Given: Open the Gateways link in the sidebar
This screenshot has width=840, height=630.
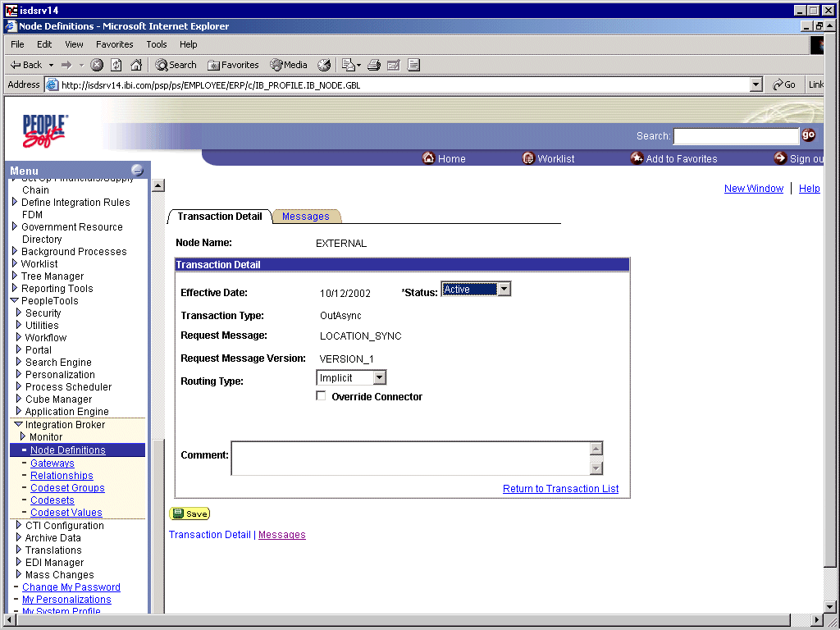Looking at the screenshot, I should coord(52,463).
